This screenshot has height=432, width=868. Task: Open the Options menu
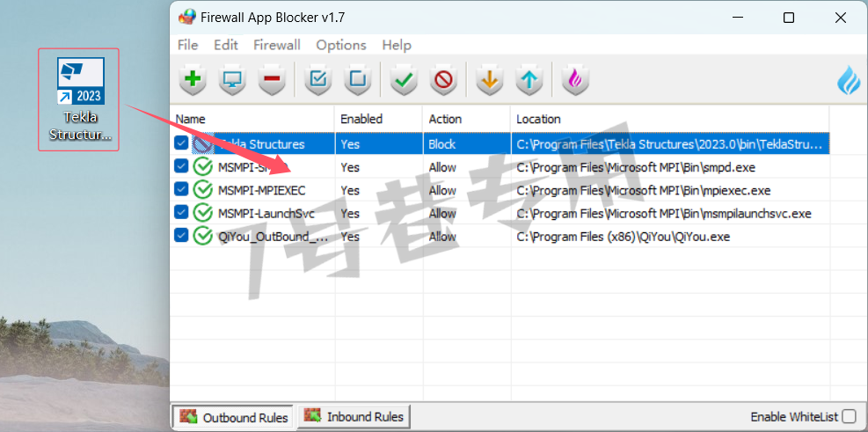click(341, 45)
